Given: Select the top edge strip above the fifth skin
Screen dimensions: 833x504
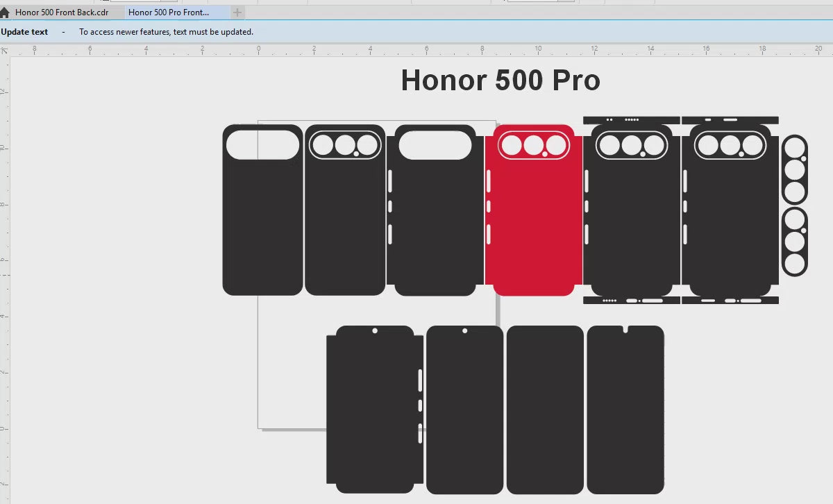Looking at the screenshot, I should pyautogui.click(x=631, y=120).
